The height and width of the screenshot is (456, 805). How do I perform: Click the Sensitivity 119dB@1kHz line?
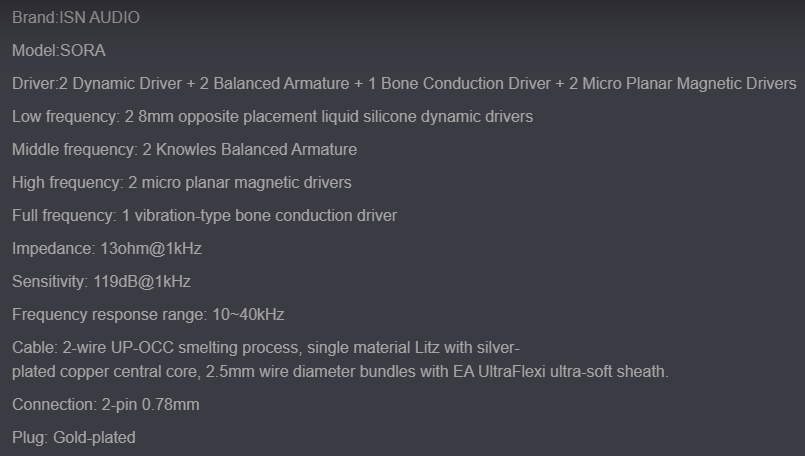pos(102,281)
